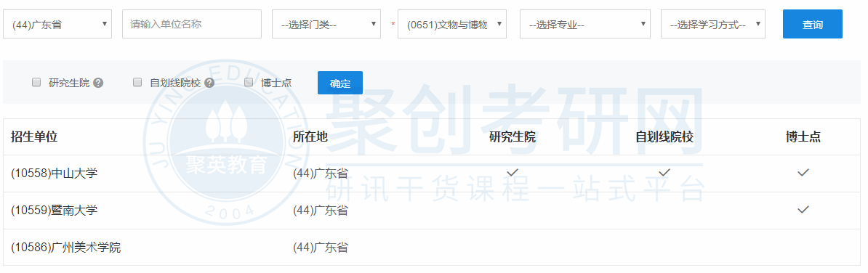Click 中山大学 row's (44)广东省 cell

click(321, 174)
